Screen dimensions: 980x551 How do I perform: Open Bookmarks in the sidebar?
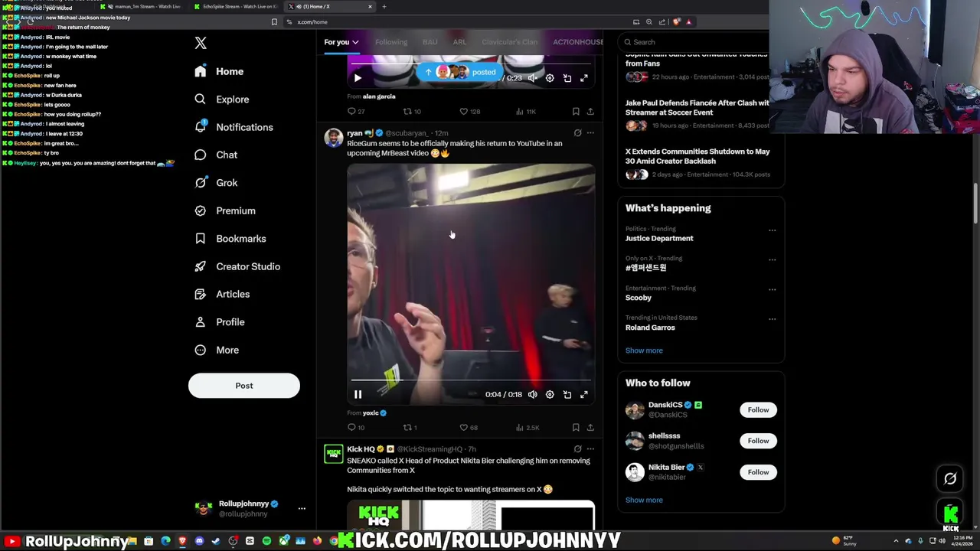click(x=230, y=239)
